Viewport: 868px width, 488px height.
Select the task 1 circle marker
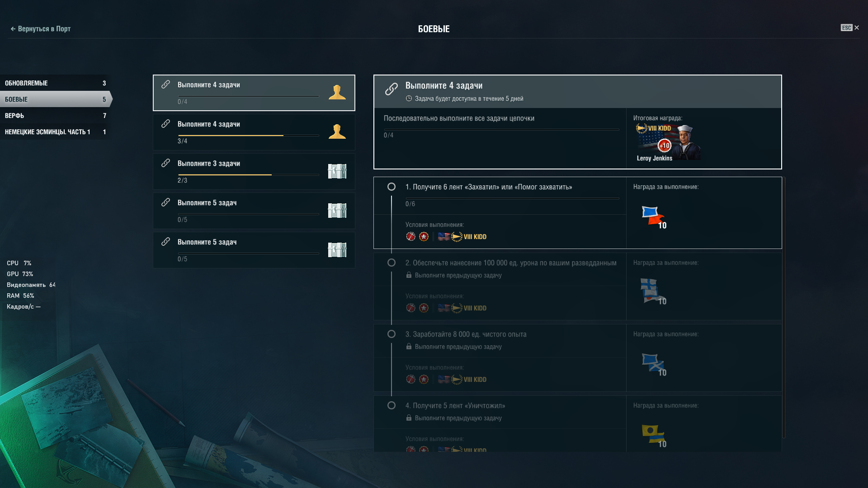click(x=392, y=187)
